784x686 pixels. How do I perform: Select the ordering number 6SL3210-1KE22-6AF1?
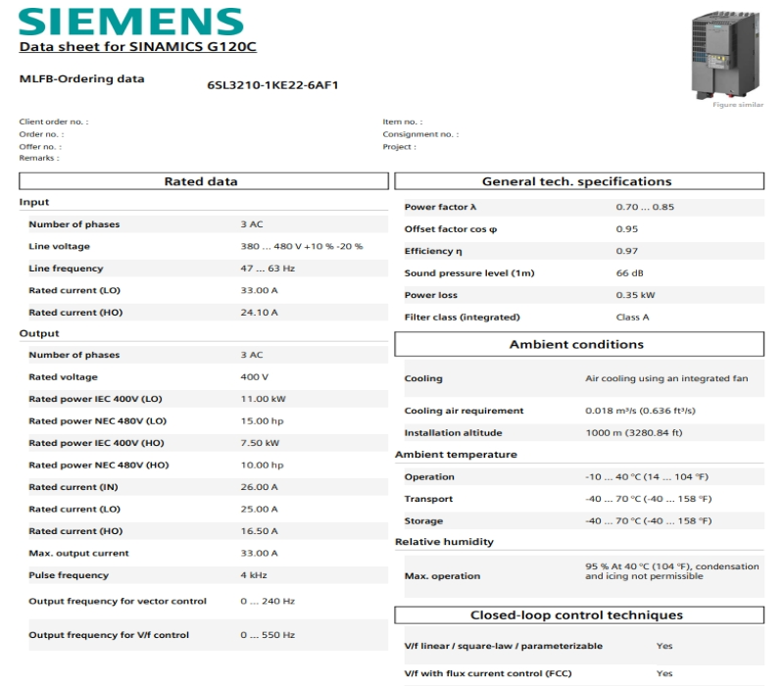tap(272, 85)
